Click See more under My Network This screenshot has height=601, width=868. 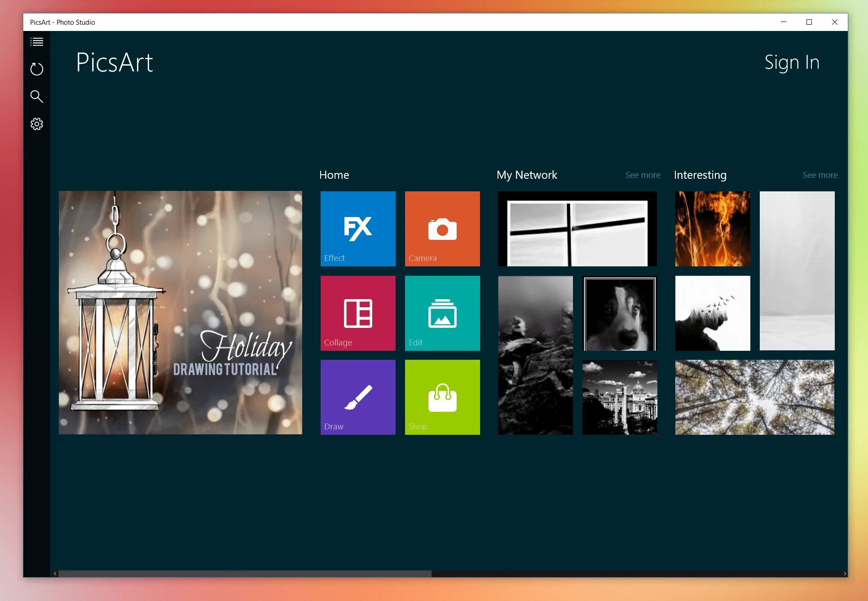(x=643, y=175)
